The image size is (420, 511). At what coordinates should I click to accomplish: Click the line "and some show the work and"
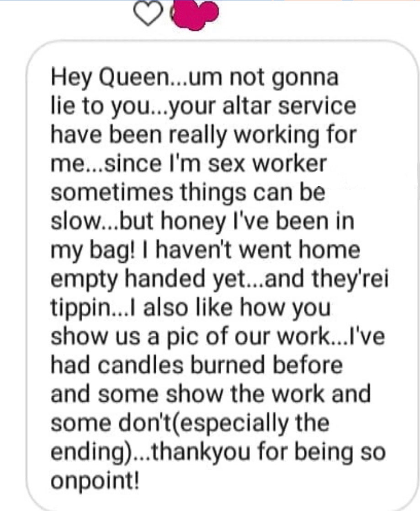click(x=210, y=394)
